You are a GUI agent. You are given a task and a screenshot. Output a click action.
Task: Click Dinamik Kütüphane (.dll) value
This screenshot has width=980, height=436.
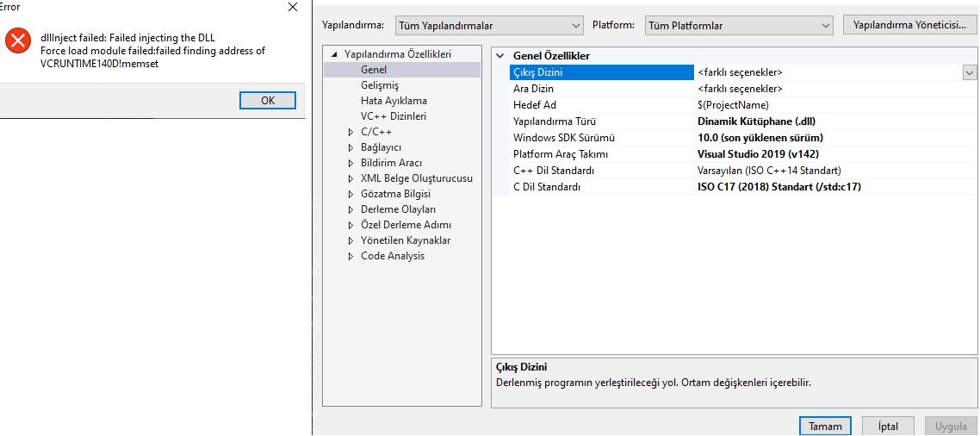(756, 121)
